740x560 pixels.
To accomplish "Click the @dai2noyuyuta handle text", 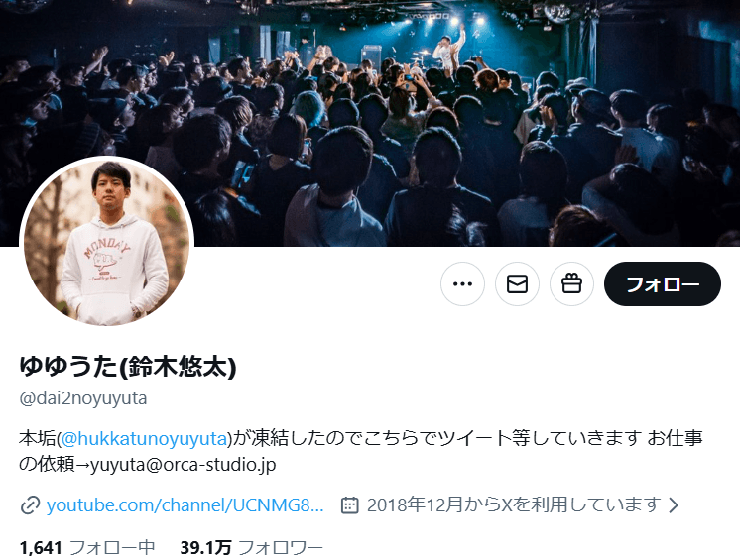I will [83, 398].
